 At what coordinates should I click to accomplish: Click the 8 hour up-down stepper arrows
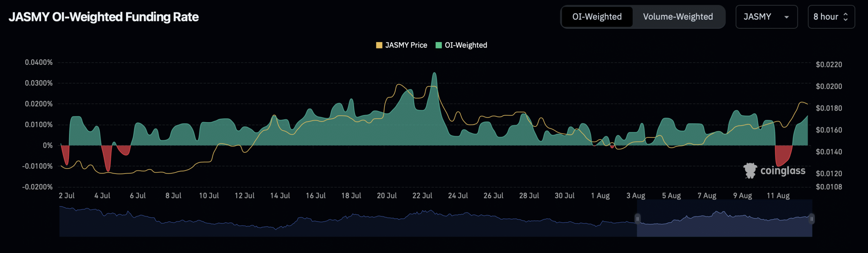[x=845, y=17]
